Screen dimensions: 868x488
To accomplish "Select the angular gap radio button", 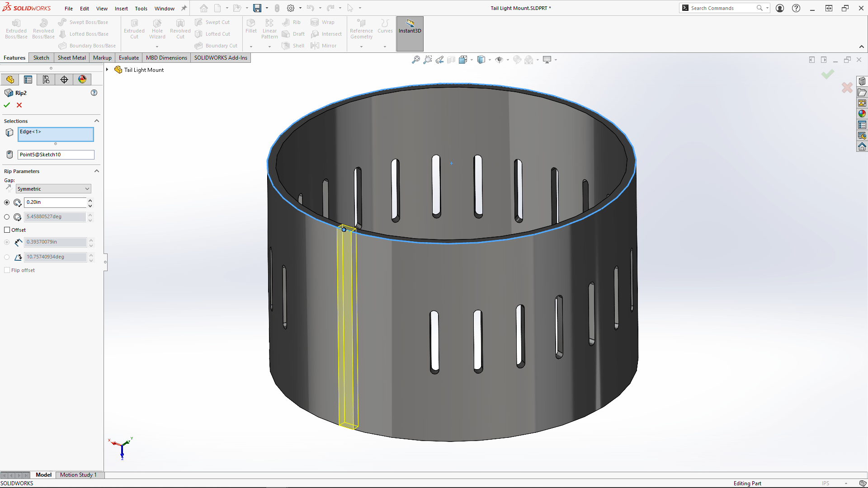I will pyautogui.click(x=7, y=217).
